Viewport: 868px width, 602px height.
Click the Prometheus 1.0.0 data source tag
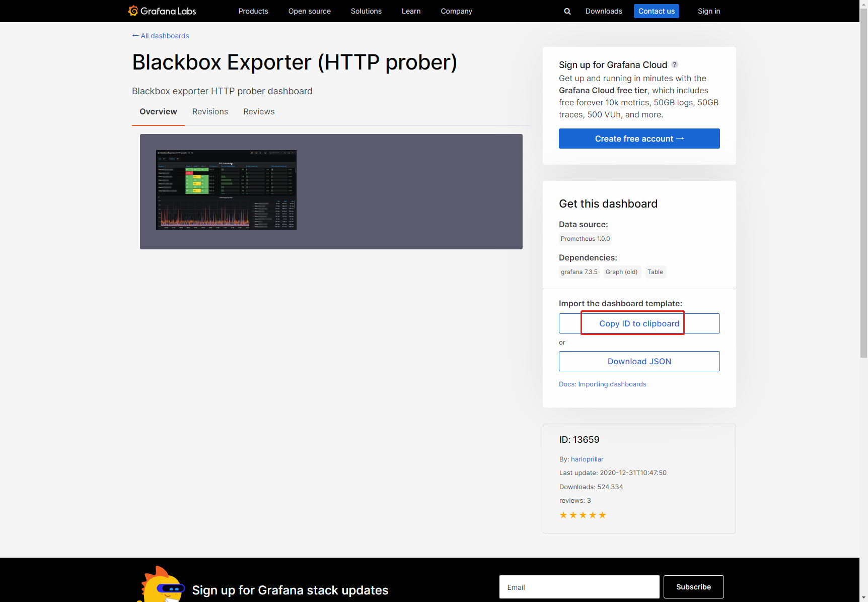click(586, 239)
